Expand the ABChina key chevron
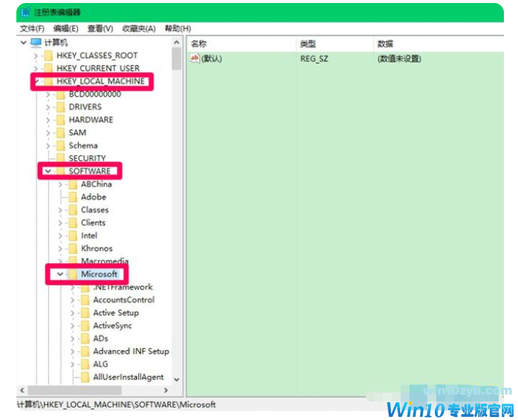 (60, 184)
